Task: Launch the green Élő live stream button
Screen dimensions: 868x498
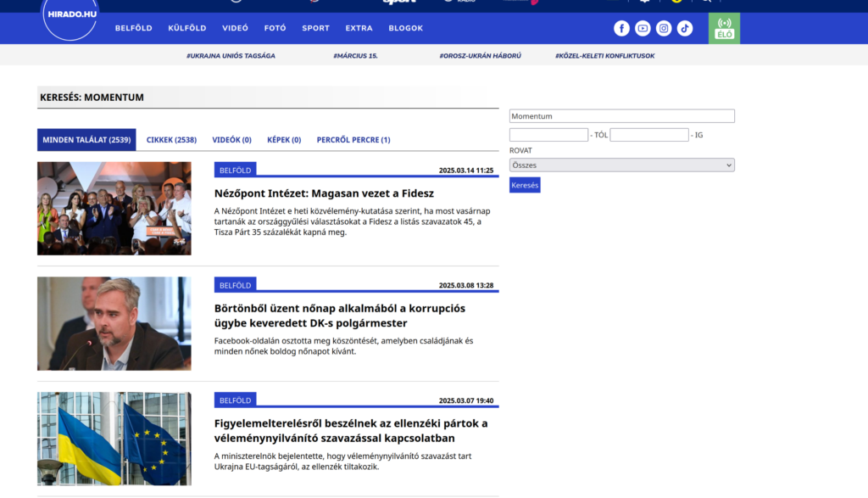Action: click(x=724, y=28)
